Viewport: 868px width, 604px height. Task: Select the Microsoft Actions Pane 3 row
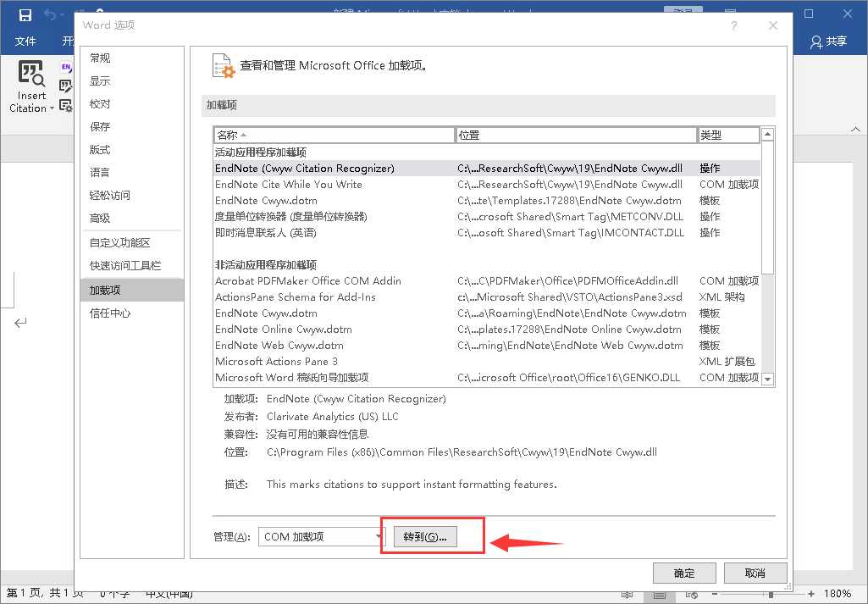click(x=487, y=361)
